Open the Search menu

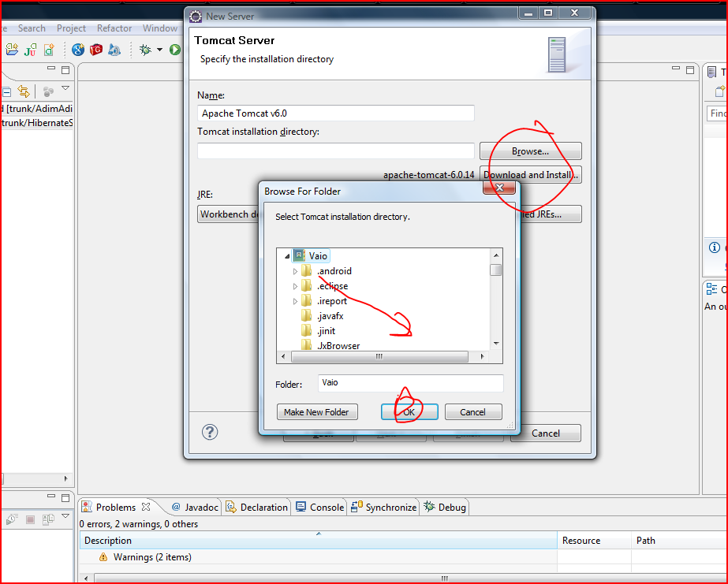32,28
